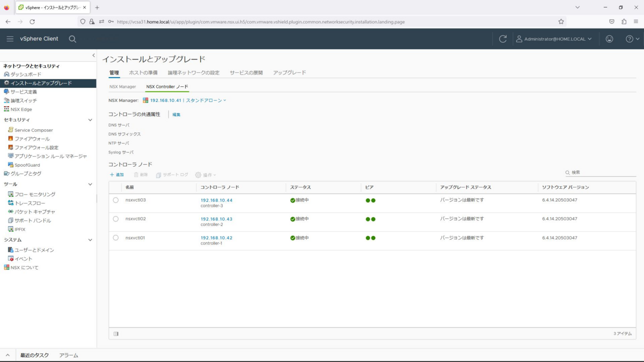Screen dimensions: 644x362
Task: Open トレースフロー tool
Action: (x=30, y=203)
